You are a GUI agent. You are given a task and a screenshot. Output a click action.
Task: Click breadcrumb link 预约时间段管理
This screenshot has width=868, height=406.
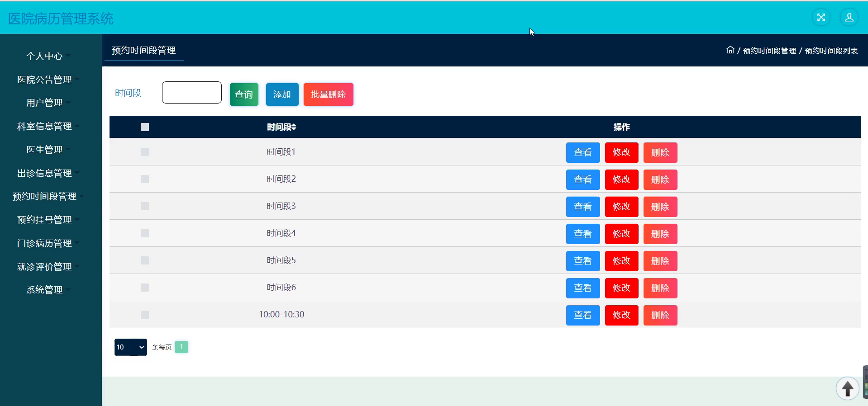pos(769,51)
